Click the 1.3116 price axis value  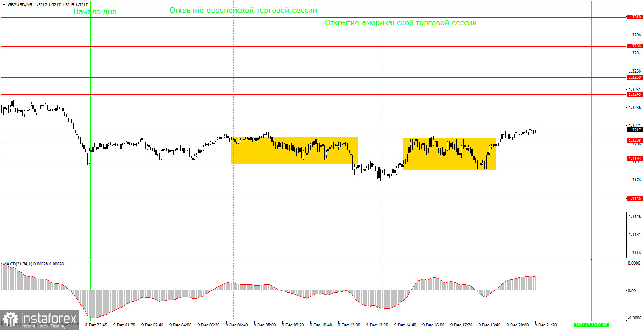pyautogui.click(x=635, y=253)
